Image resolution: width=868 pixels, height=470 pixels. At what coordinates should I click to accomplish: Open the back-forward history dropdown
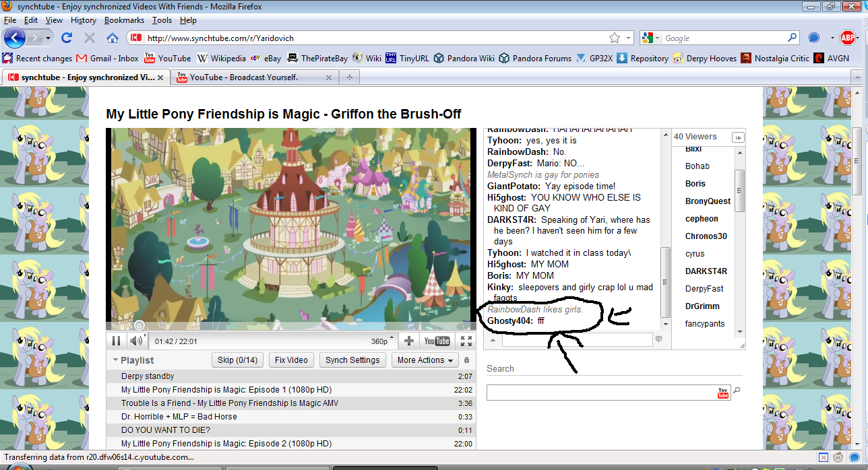point(49,38)
